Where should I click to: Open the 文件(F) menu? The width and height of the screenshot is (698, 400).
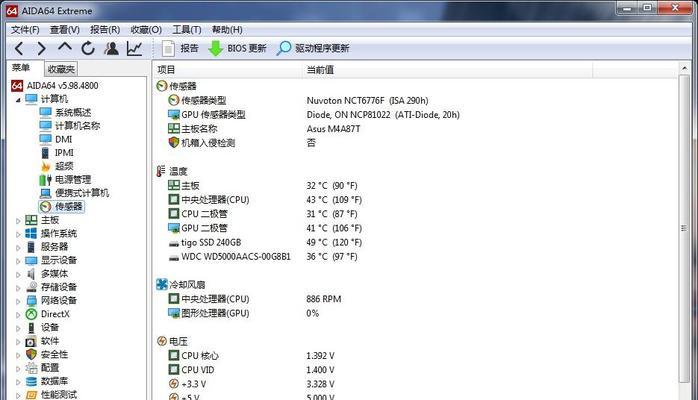point(25,29)
